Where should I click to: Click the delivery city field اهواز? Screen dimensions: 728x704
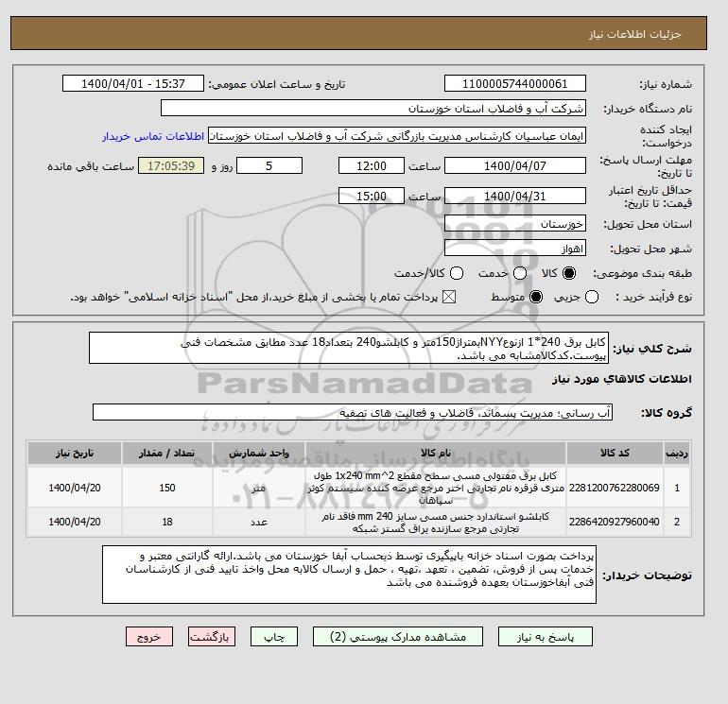click(x=515, y=249)
